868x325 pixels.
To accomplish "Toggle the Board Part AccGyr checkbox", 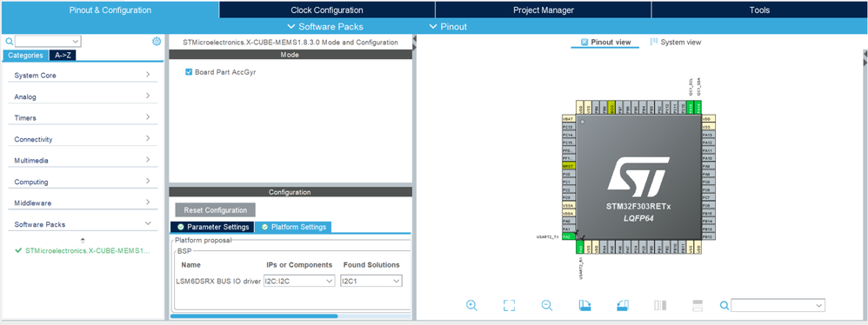I will [189, 72].
